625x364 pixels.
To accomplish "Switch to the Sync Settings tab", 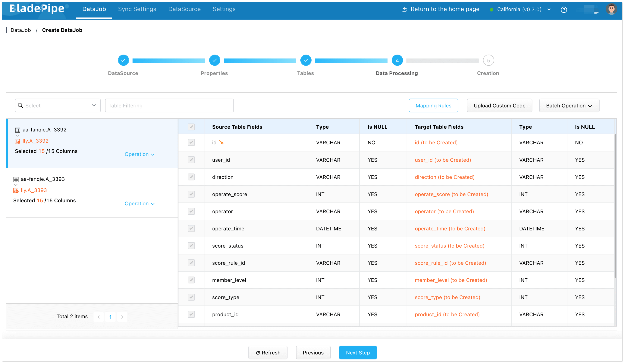I will click(x=137, y=9).
